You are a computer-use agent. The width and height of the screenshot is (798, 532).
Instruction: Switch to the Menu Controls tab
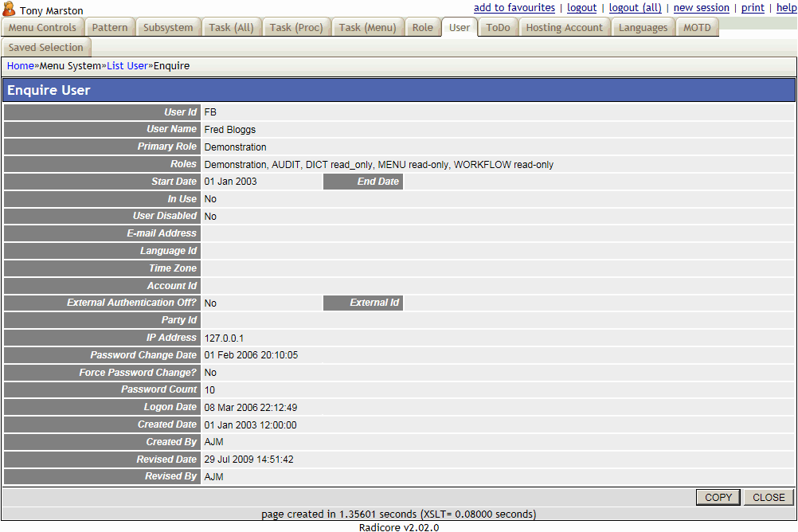[x=42, y=26]
